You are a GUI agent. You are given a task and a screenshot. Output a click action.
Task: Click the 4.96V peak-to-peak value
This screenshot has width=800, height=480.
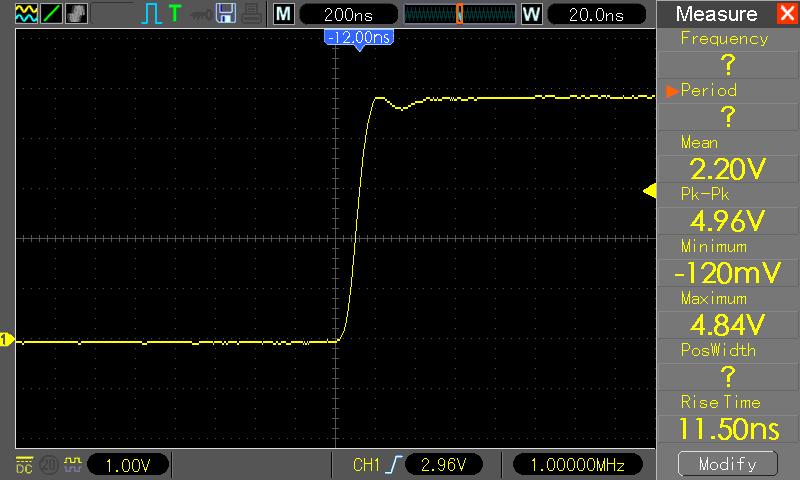click(728, 221)
